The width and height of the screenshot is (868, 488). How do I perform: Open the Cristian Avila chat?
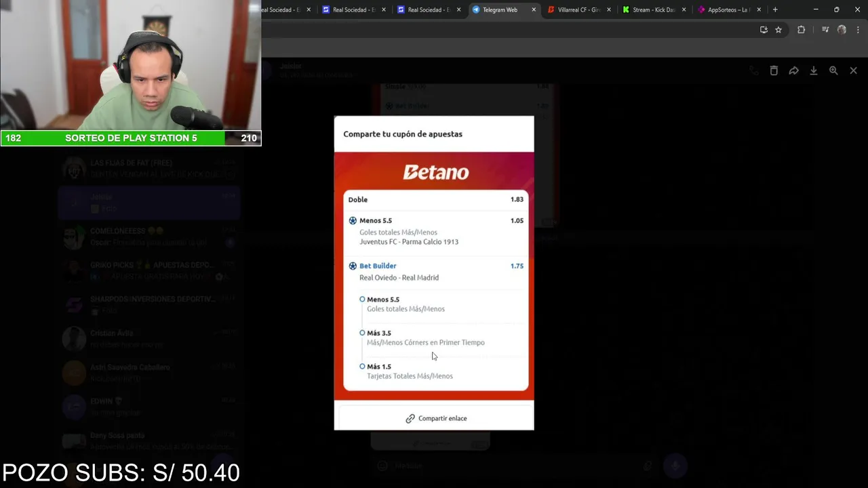pos(149,339)
